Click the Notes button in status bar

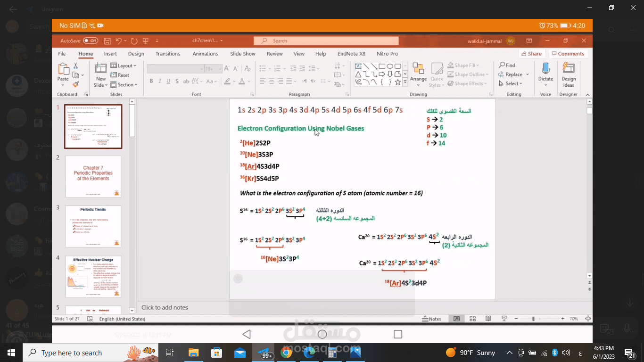click(x=431, y=319)
